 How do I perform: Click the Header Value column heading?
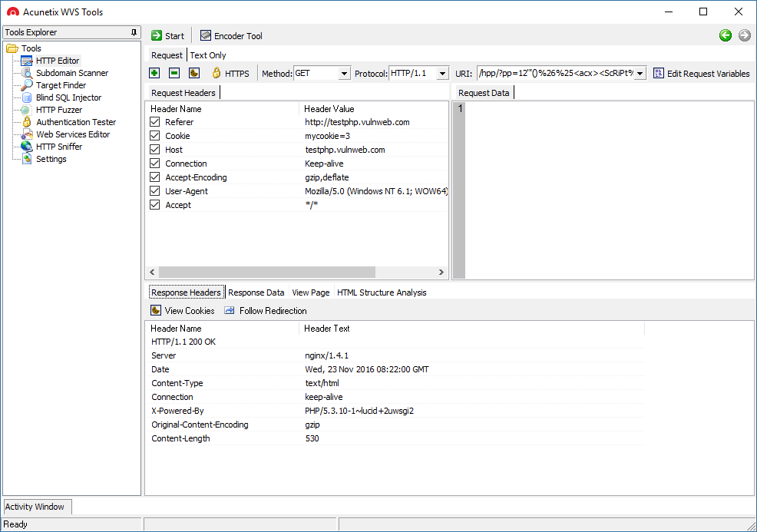tap(329, 108)
